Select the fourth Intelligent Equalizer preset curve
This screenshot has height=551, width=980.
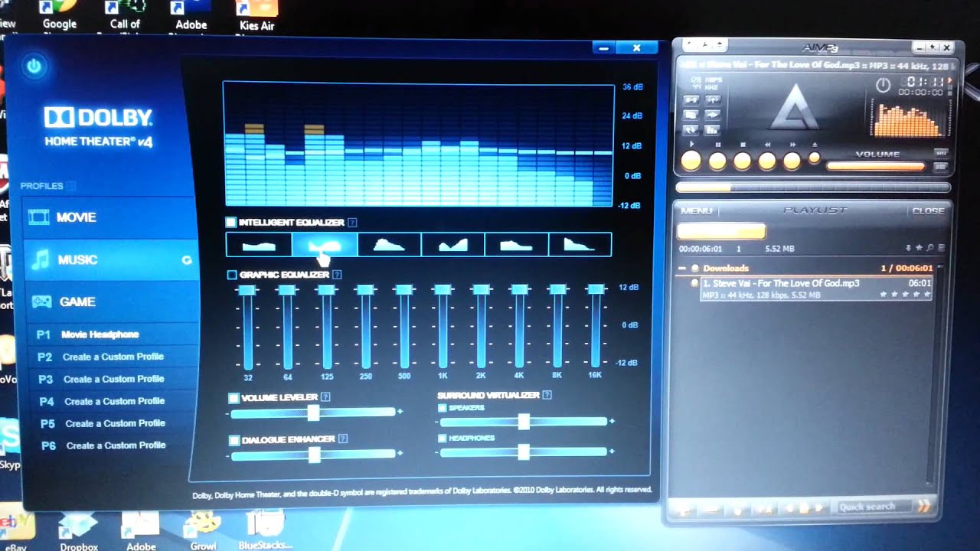452,245
